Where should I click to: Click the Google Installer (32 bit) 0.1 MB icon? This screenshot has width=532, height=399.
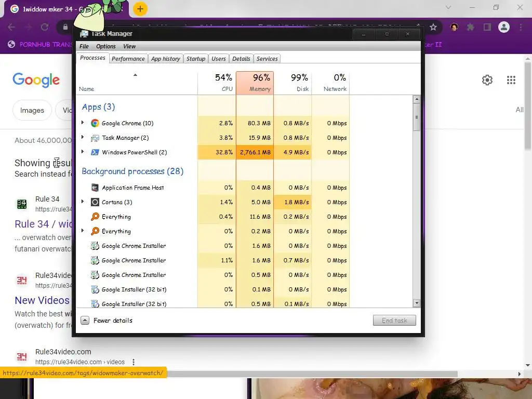tap(95, 289)
